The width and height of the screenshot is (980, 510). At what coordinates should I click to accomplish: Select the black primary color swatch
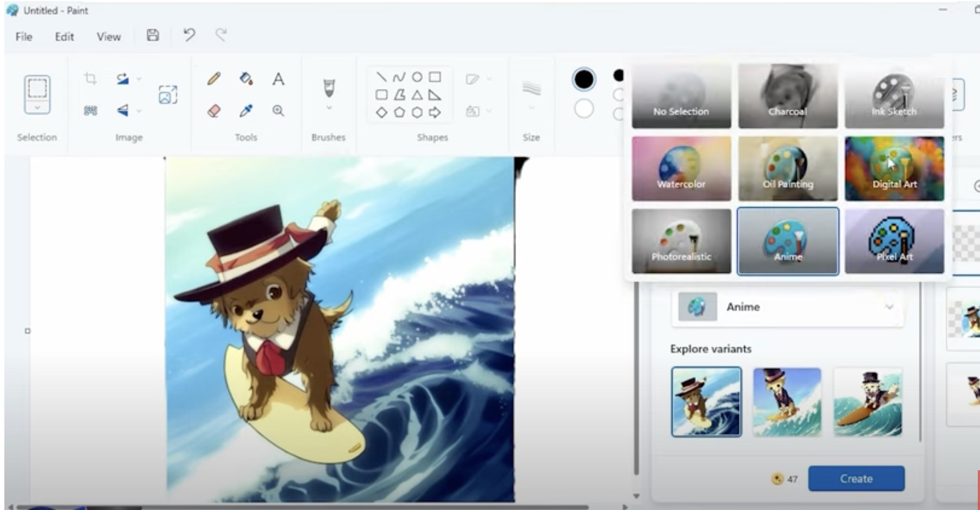tap(584, 79)
